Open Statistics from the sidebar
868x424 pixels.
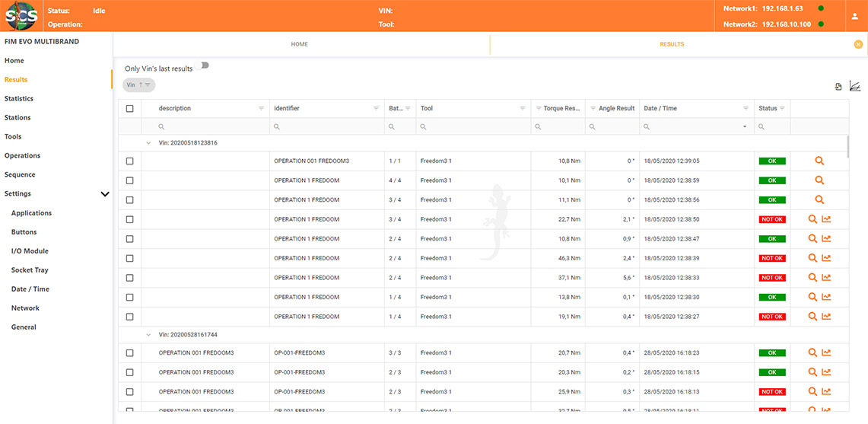coord(19,98)
